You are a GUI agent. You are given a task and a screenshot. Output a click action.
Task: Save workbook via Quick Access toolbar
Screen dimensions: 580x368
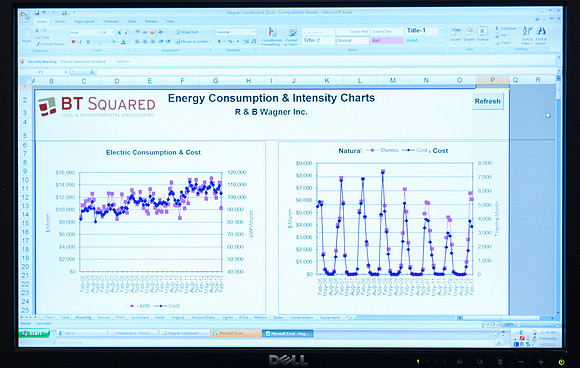pos(37,13)
